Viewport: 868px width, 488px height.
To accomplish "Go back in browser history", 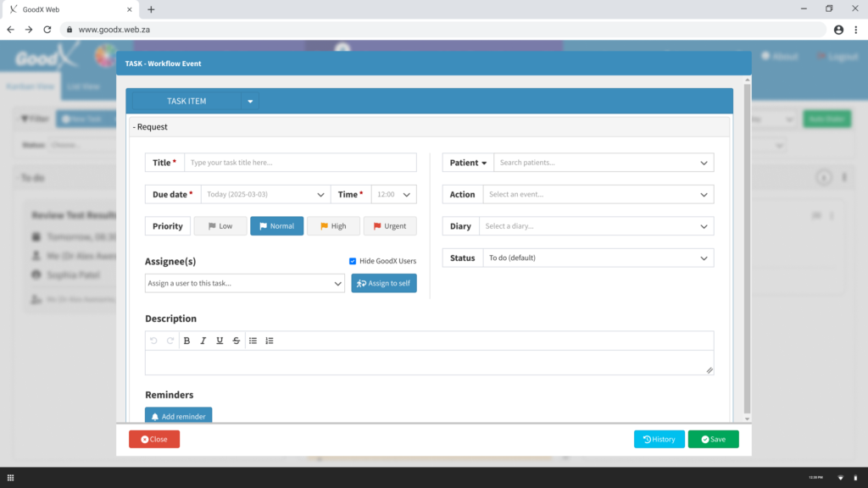I will 10,30.
